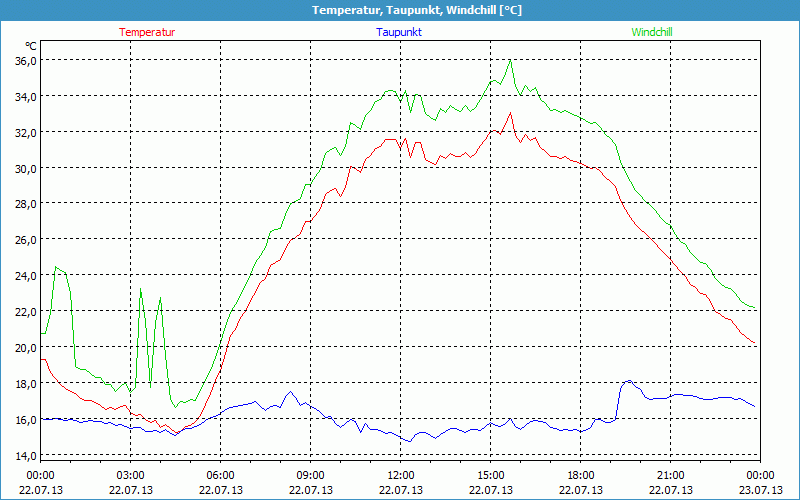800x500 pixels.
Task: Click the '32,0' y-axis value
Action: [26, 132]
